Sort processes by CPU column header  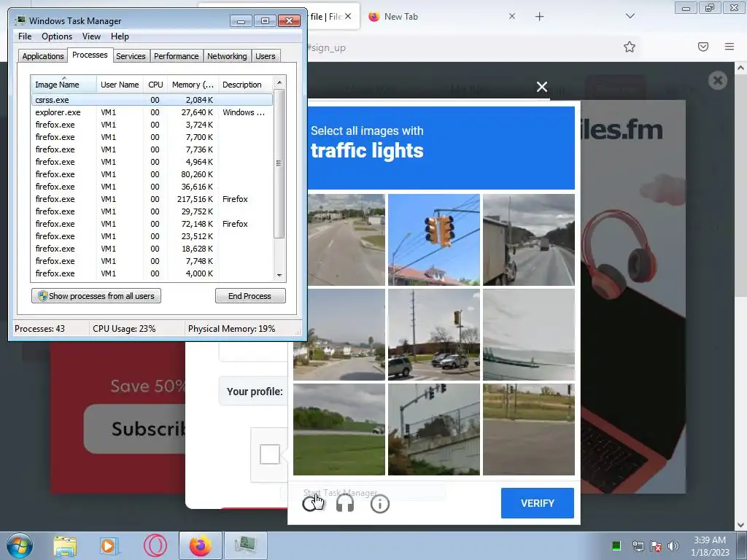pos(155,85)
